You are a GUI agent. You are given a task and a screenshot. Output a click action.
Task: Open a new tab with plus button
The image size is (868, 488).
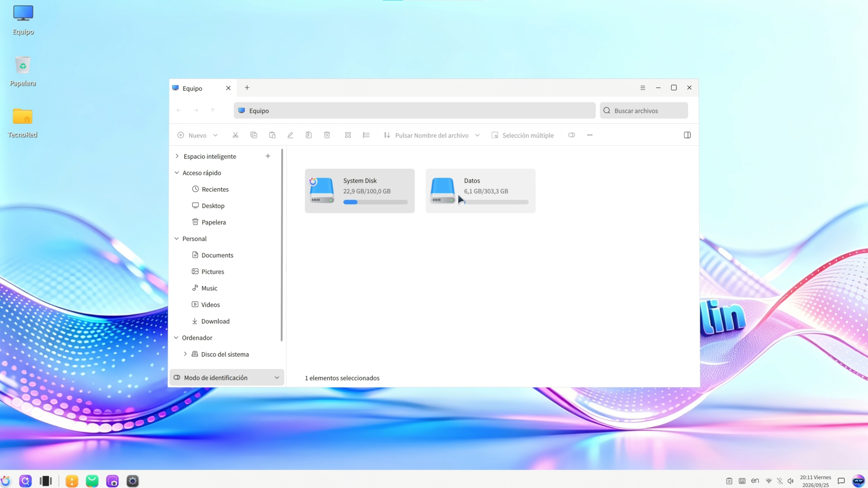pos(247,88)
